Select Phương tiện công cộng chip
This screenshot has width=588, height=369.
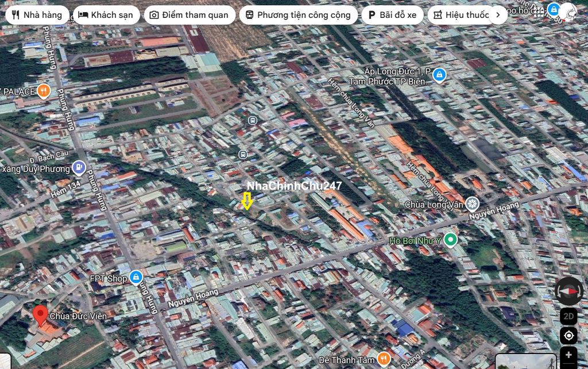[297, 15]
